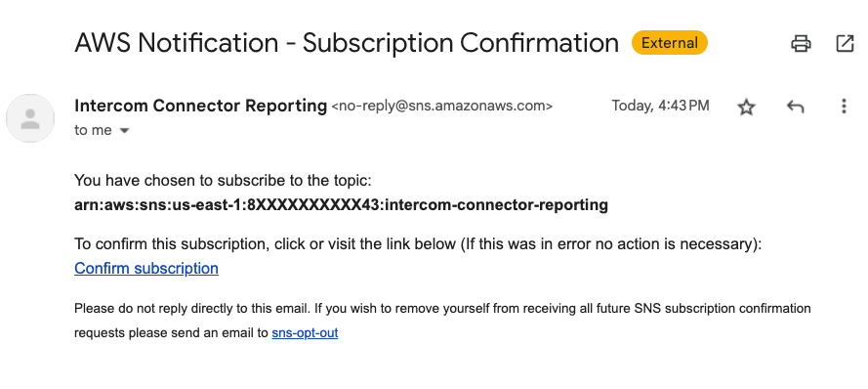Follow the Confirm subscription link
Image resolution: width=868 pixels, height=389 pixels.
146,269
